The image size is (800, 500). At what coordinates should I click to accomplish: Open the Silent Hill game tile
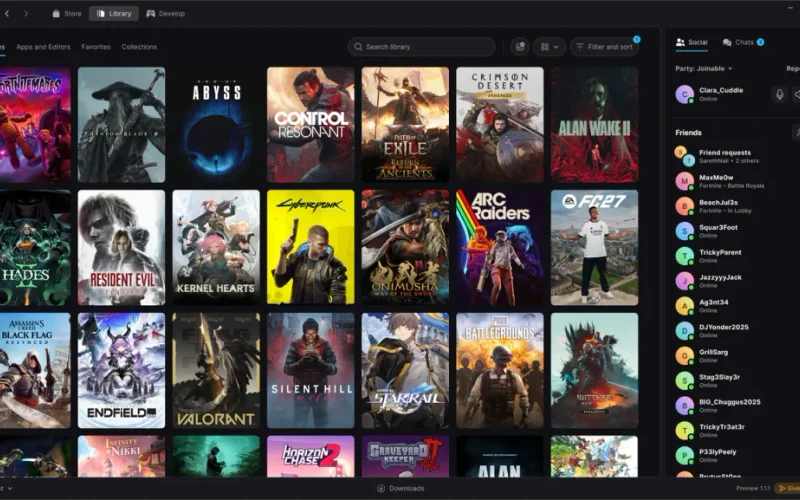click(x=311, y=370)
